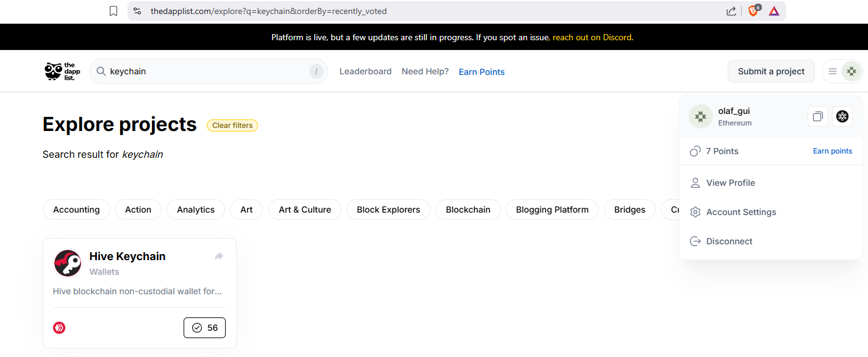Click the Hive Keychain logo
Viewport: 868px width, 357px height.
68,263
